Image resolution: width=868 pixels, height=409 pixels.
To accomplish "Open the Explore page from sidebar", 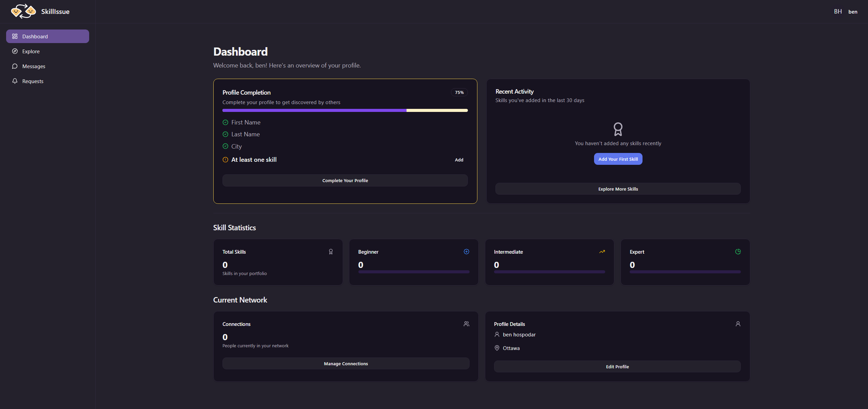I will point(31,51).
